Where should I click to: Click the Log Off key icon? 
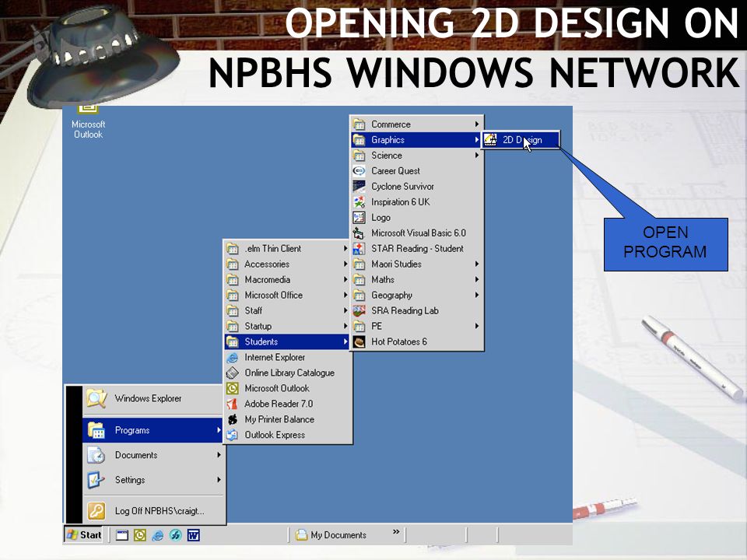[x=96, y=511]
